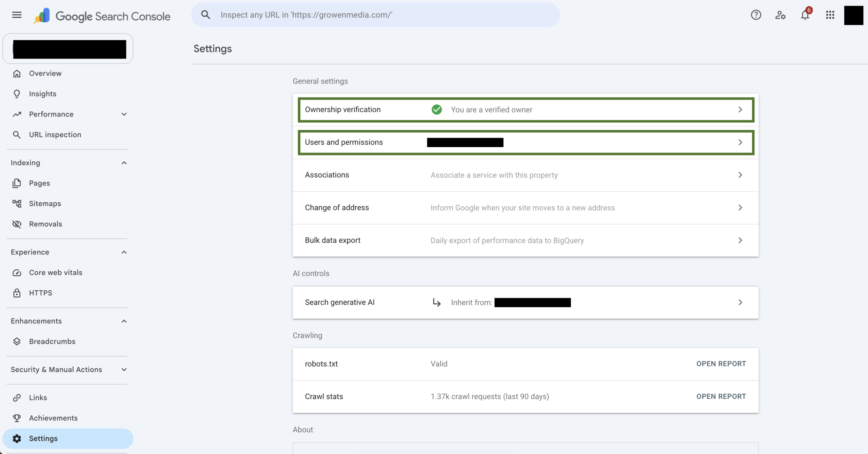This screenshot has width=868, height=454.
Task: Click 'Inform Google when your site moves' text
Action: click(x=522, y=208)
